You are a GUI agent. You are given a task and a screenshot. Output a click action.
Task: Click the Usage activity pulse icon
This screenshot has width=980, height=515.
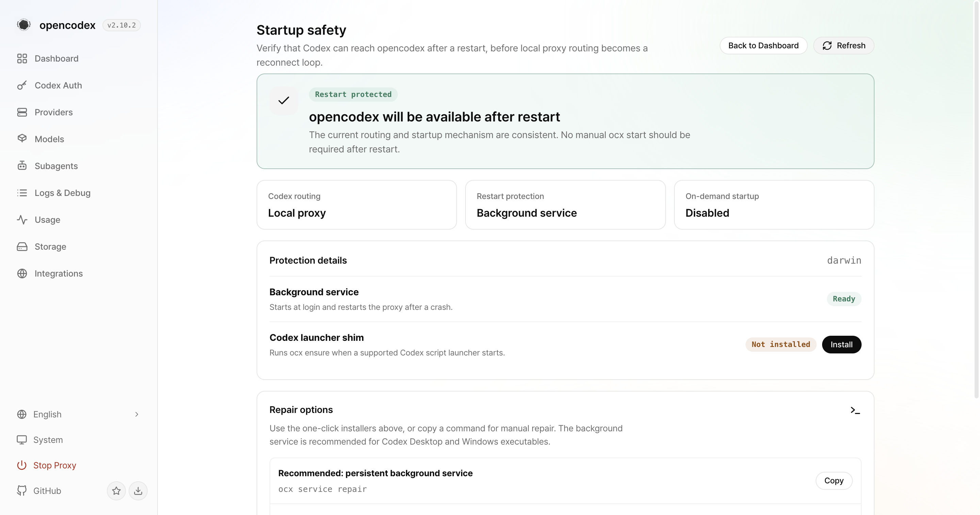[22, 220]
